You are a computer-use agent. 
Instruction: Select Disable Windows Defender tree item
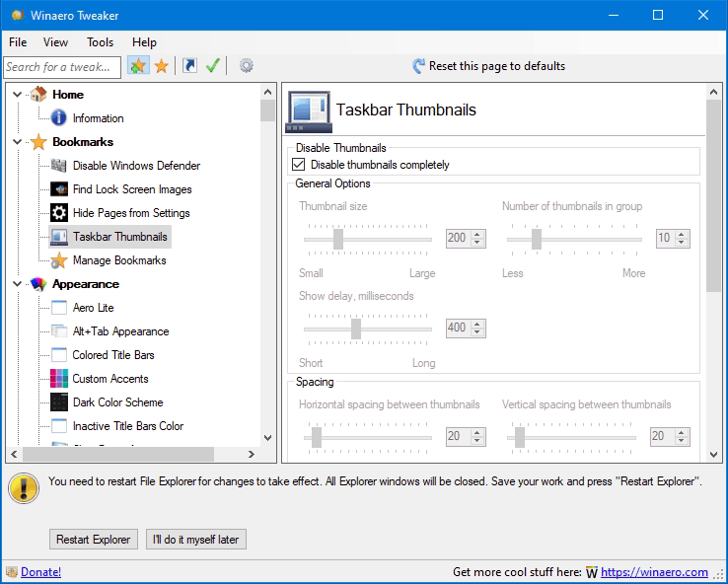[136, 166]
